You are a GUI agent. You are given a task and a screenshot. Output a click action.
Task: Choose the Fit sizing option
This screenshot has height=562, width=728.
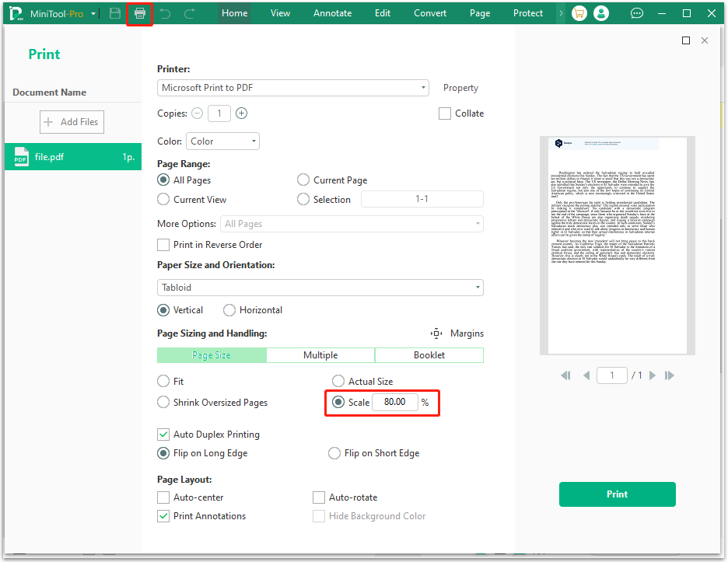tap(163, 381)
